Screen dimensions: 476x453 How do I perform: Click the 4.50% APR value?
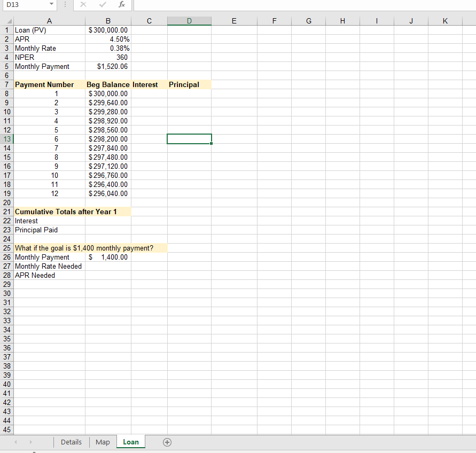coord(108,39)
